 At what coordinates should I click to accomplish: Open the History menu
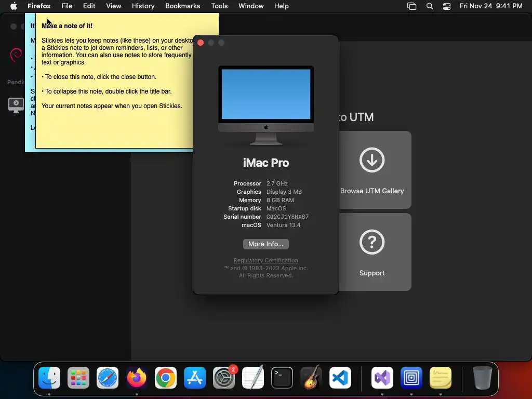point(143,6)
